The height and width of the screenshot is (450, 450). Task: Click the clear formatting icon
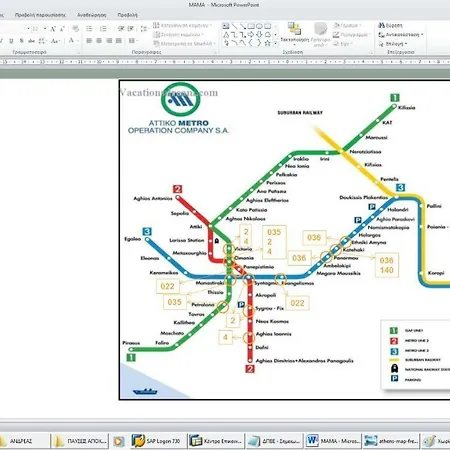(76, 29)
